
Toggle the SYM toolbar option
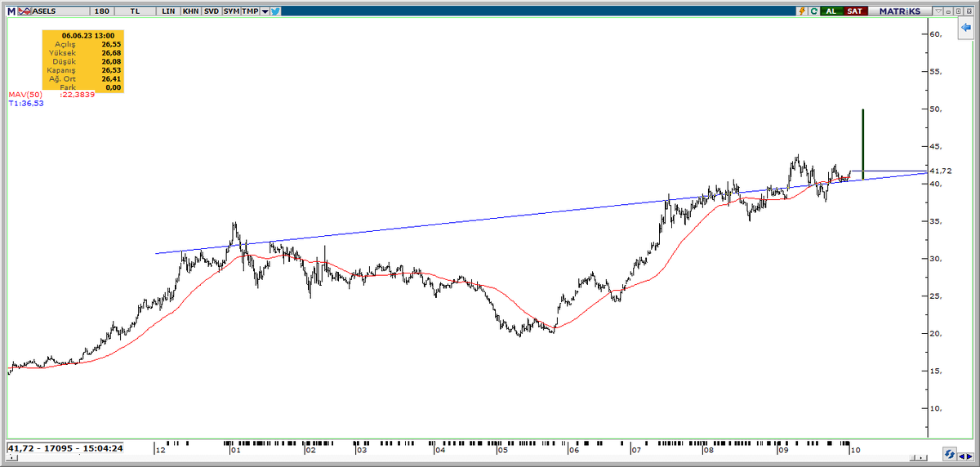[x=231, y=11]
